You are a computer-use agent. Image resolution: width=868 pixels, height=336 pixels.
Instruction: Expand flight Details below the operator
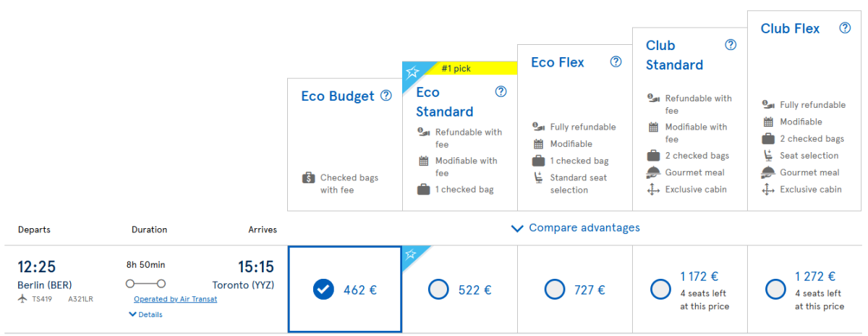(x=145, y=314)
